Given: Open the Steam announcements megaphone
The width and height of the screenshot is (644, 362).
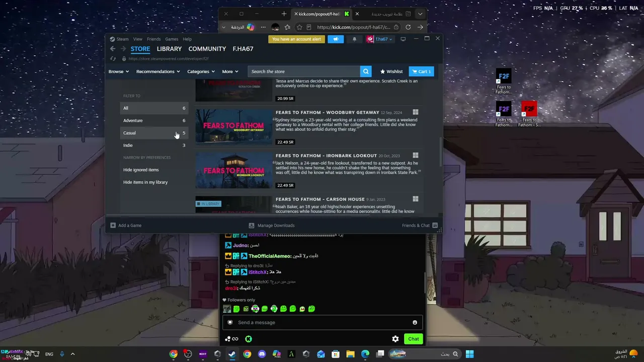Looking at the screenshot, I should click(336, 39).
